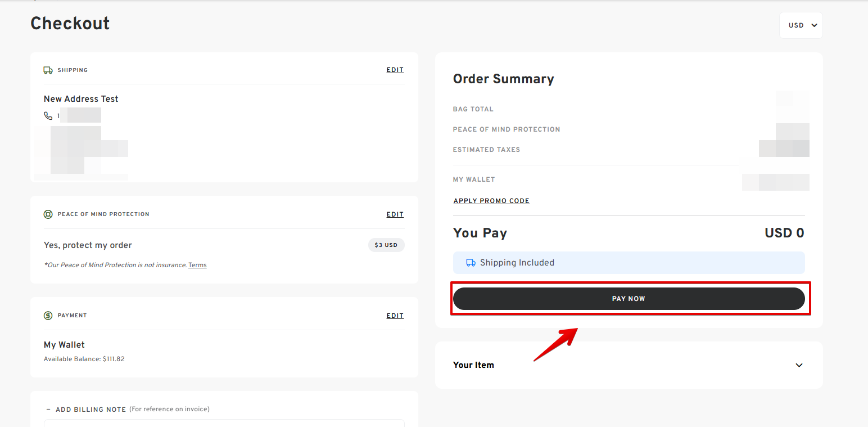Screen dimensions: 868x427
Task: Click the My Wallet label in Order Summary
Action: 474,179
